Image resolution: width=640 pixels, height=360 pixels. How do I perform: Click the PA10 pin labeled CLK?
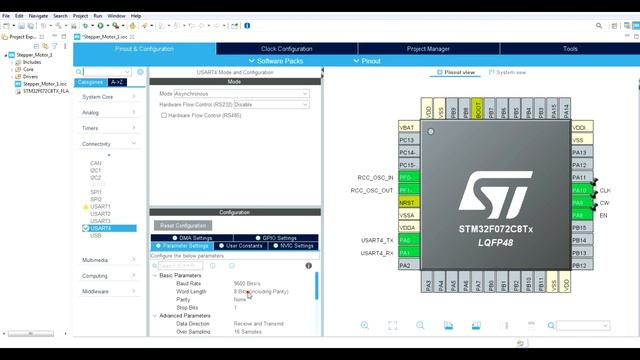[582, 190]
